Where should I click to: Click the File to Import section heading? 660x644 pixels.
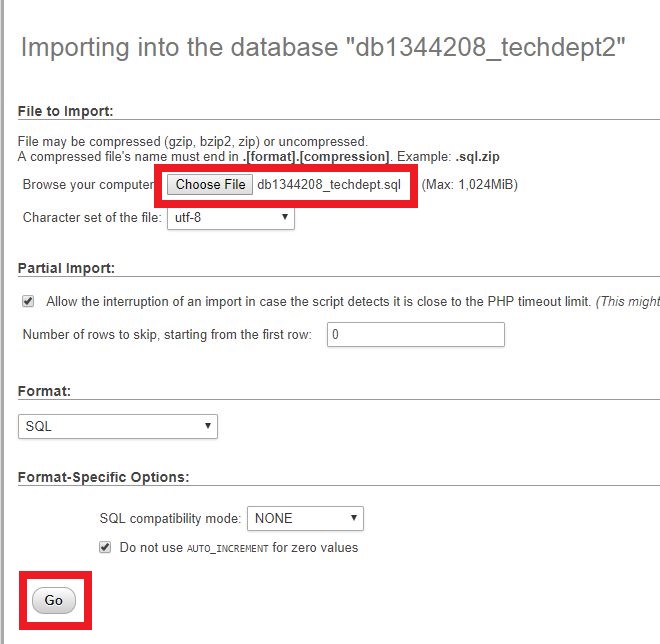point(66,110)
